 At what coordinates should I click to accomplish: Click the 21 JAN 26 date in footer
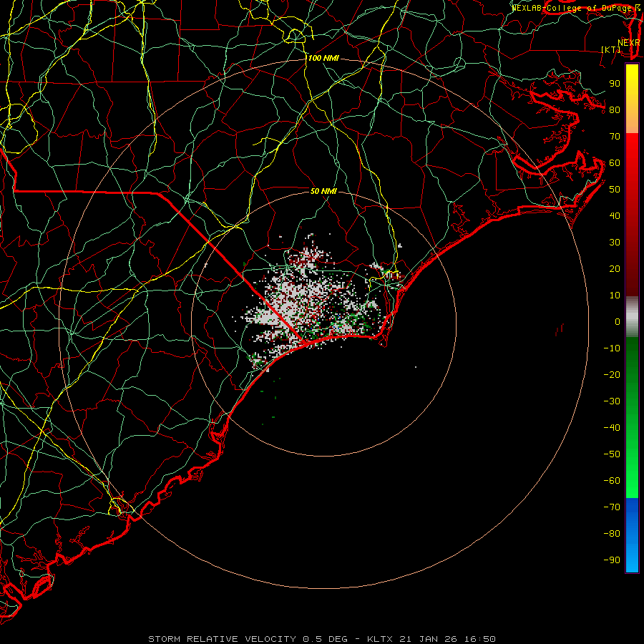coord(429,639)
